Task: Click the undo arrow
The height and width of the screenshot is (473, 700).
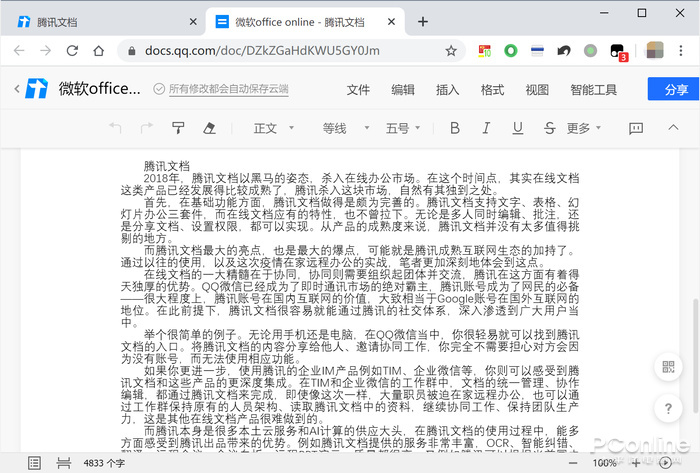Action: click(116, 128)
